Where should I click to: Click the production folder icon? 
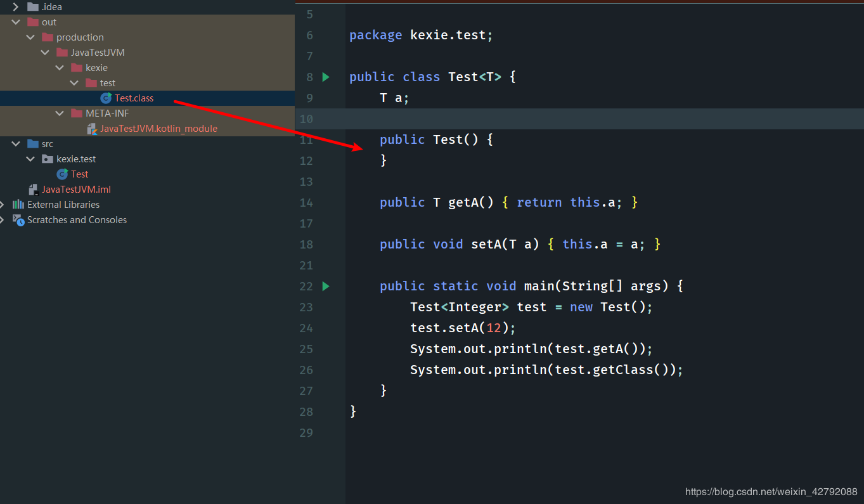[48, 37]
